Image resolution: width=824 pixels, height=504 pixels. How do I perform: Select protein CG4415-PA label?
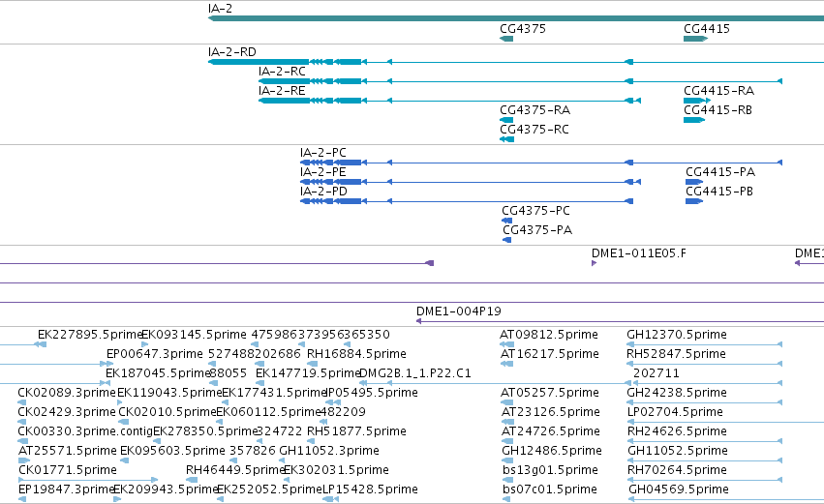click(720, 172)
